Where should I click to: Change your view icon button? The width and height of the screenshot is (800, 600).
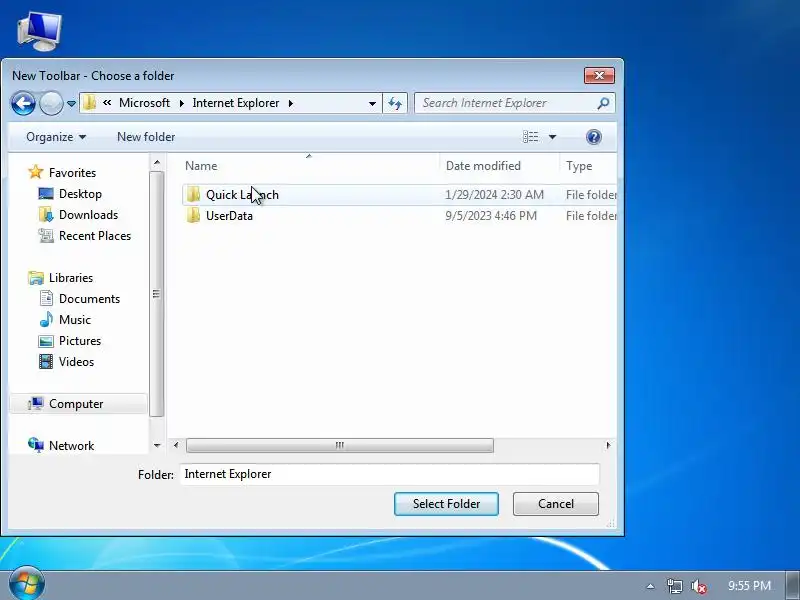531,137
